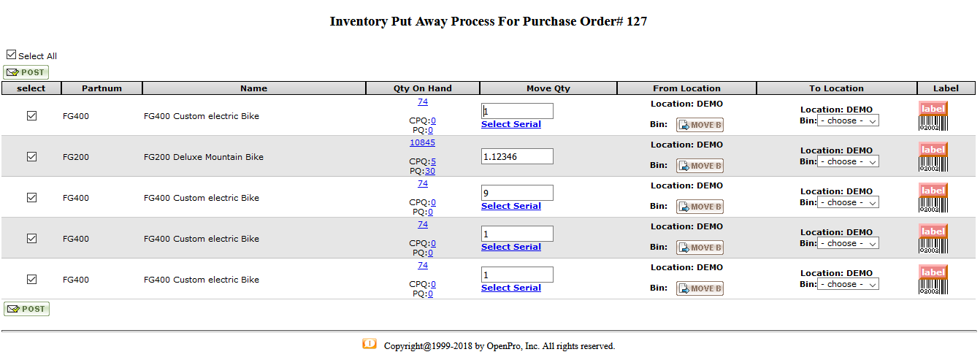This screenshot has width=980, height=360.
Task: Click the orange info icon beside copyright
Action: [370, 344]
